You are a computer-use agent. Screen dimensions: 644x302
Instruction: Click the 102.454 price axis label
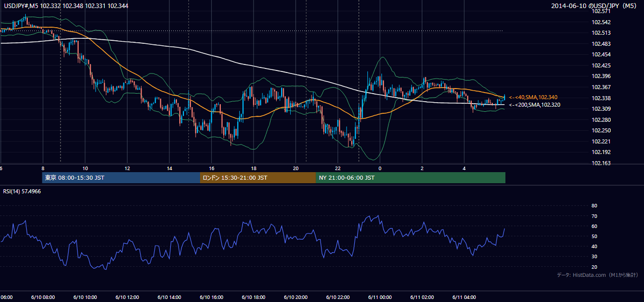click(x=601, y=54)
